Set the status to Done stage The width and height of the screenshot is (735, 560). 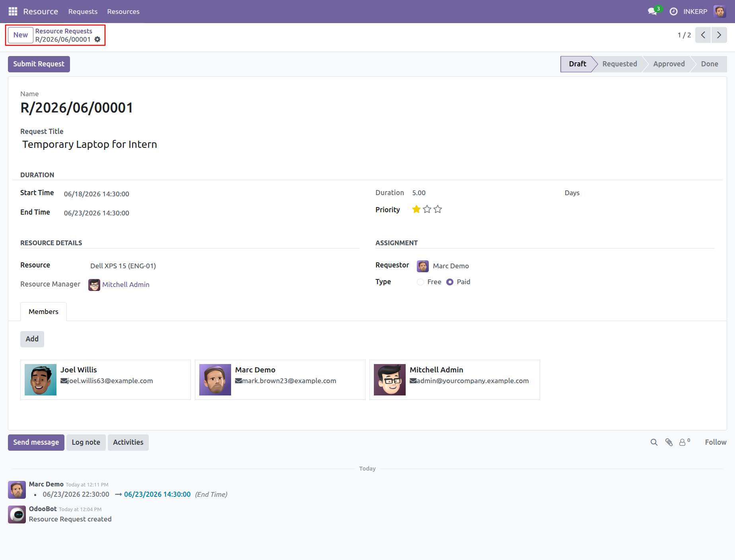(x=710, y=64)
